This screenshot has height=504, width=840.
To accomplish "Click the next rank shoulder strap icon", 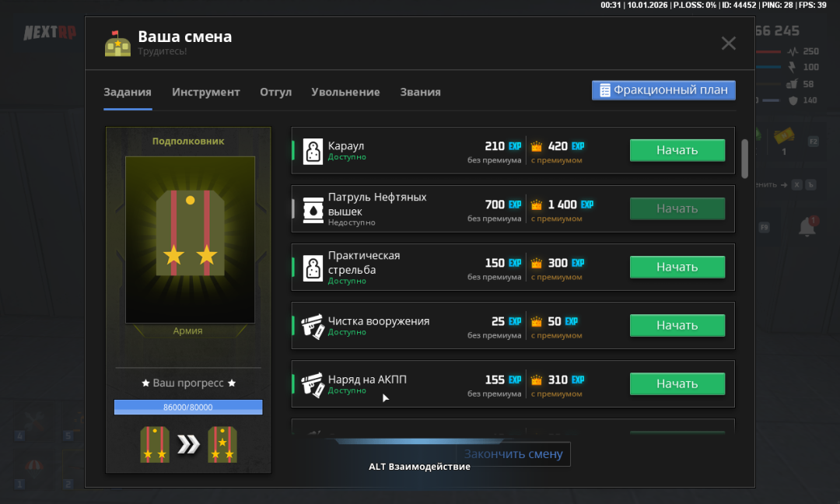I will click(222, 445).
